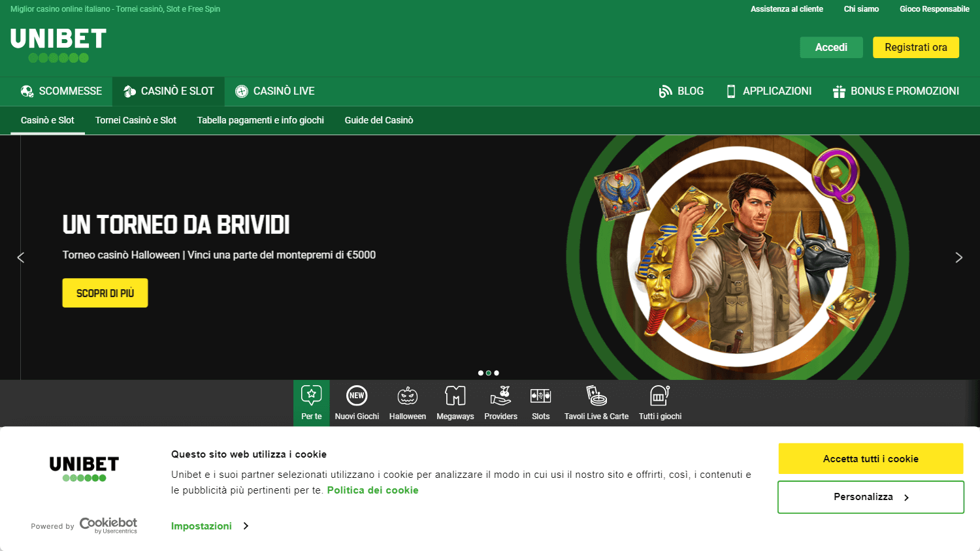
Task: Click the Questo sito web utilizza i cookie heading
Action: 249,454
